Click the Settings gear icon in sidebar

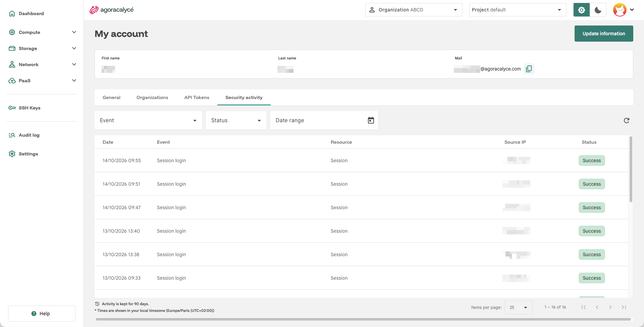12,154
